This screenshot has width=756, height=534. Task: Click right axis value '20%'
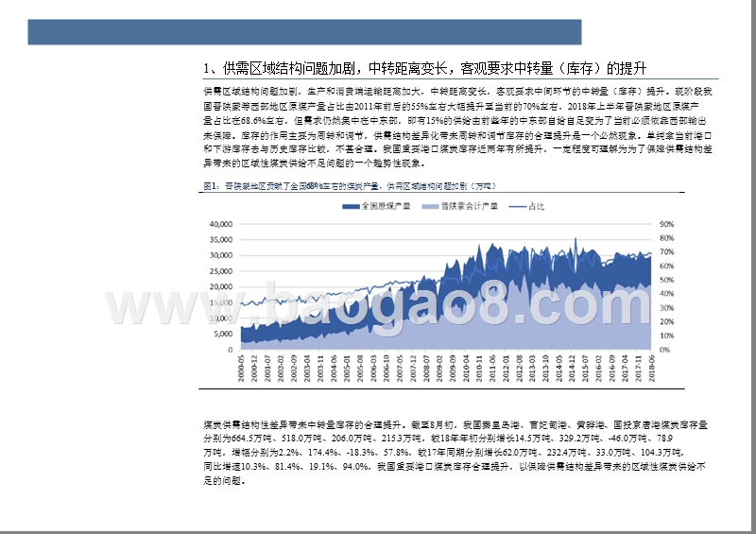(667, 322)
